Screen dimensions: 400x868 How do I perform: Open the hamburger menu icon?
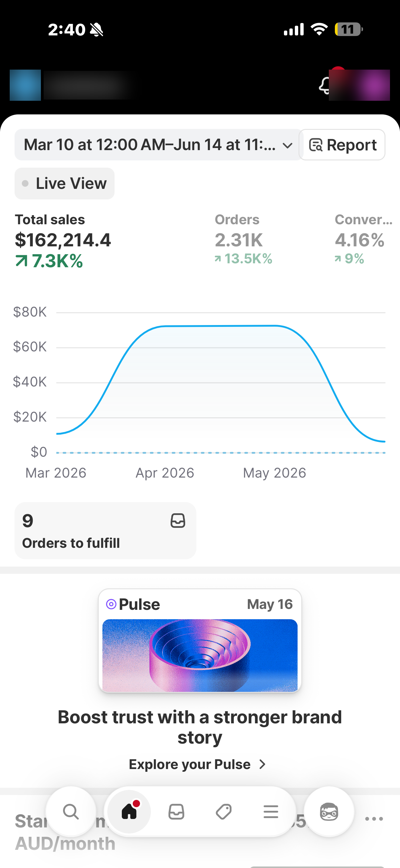click(271, 812)
